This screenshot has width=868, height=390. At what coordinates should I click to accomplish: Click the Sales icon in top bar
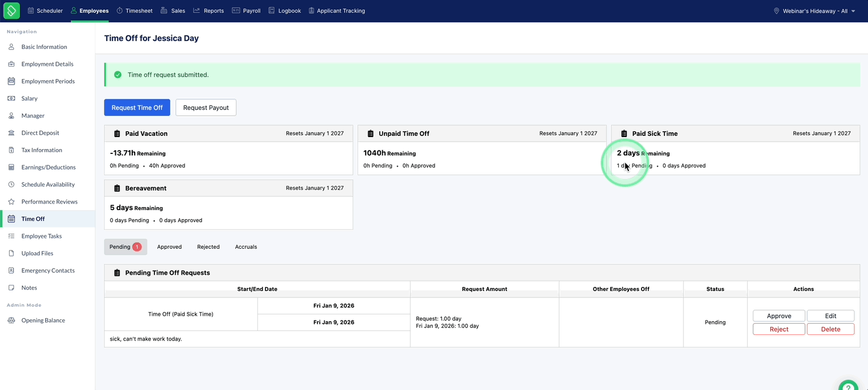pyautogui.click(x=164, y=11)
